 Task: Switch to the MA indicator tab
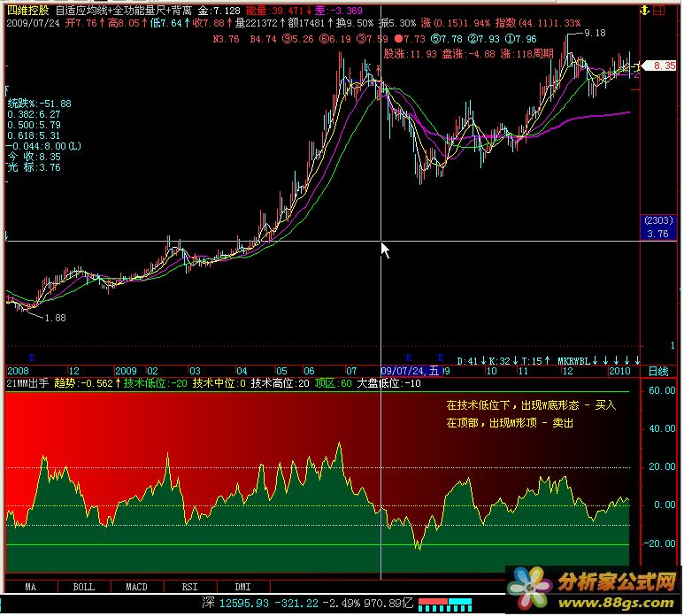(31, 587)
